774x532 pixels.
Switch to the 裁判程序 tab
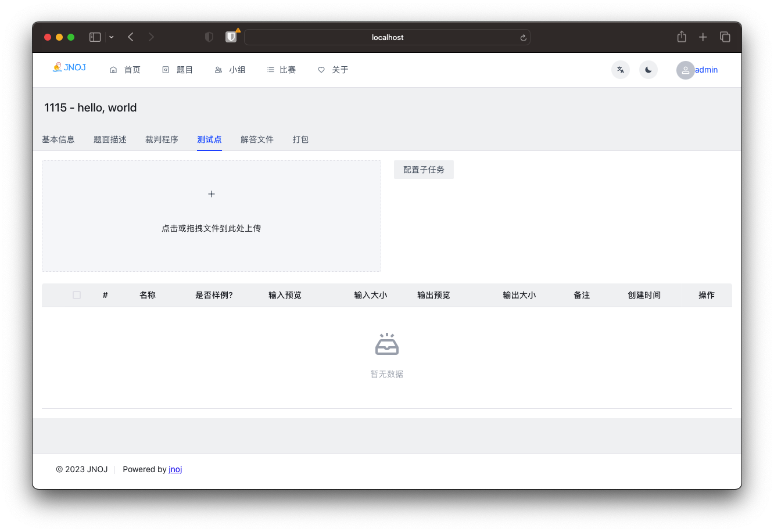pyautogui.click(x=162, y=139)
